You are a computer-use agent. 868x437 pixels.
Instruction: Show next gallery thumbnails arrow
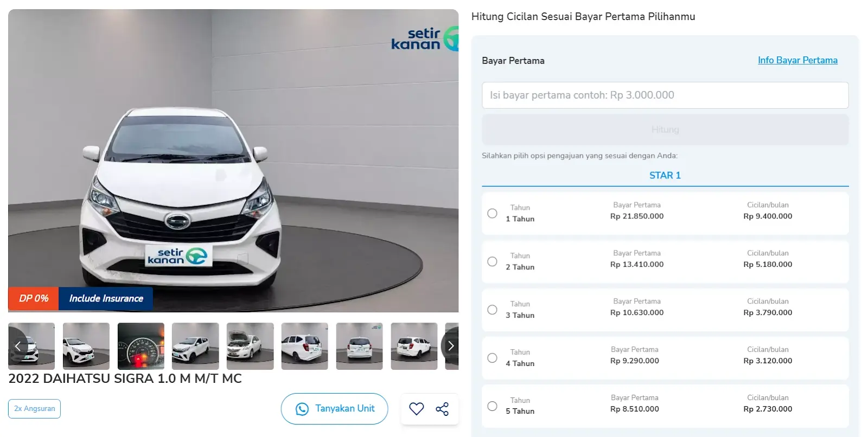[450, 346]
